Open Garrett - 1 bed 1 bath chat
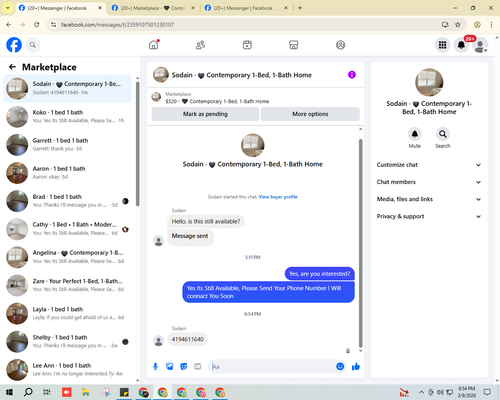 [x=67, y=145]
